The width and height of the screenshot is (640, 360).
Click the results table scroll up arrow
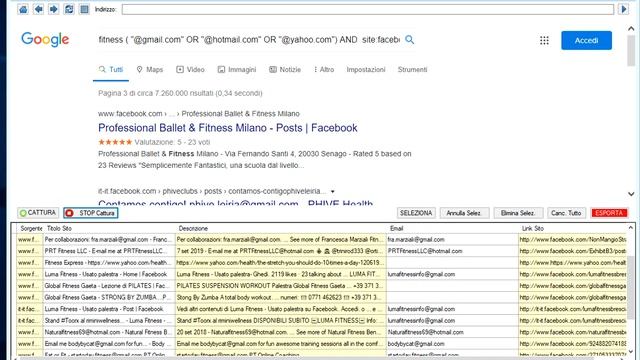click(x=631, y=228)
